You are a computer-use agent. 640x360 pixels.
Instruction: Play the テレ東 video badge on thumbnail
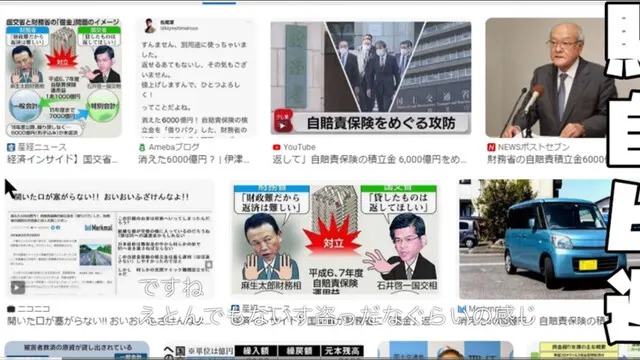[283, 121]
